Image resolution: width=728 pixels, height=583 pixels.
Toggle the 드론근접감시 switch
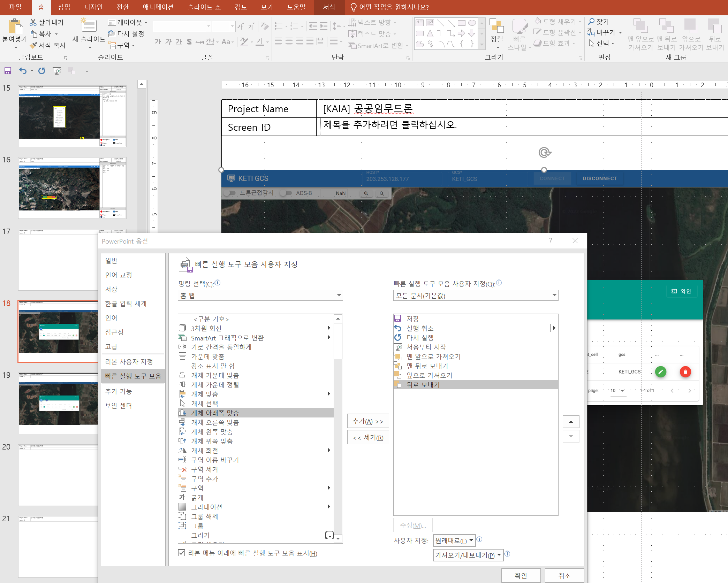230,193
